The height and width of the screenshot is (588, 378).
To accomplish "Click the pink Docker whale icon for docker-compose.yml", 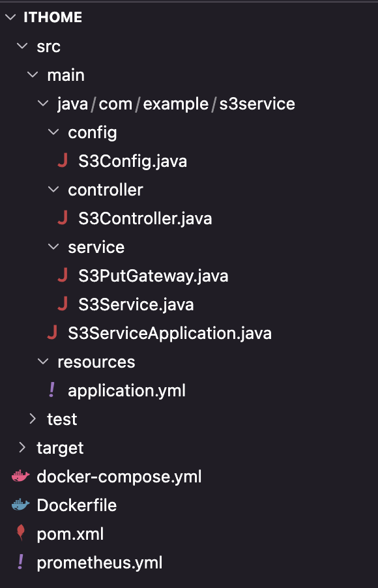I will point(21,477).
